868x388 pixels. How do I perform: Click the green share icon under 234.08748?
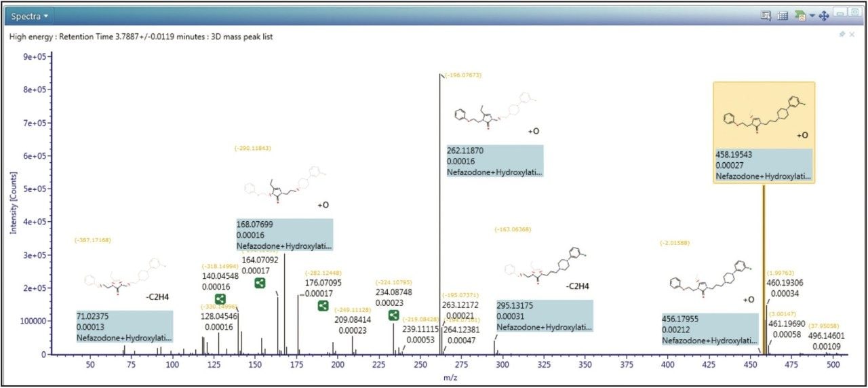(393, 315)
